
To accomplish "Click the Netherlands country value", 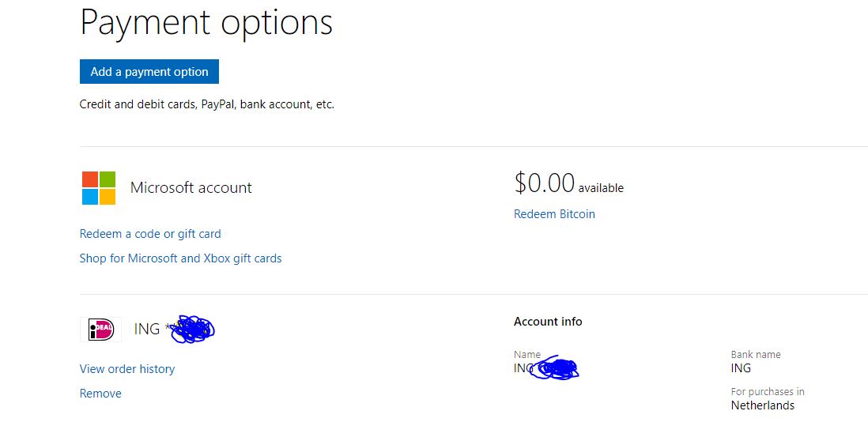I will pos(762,405).
